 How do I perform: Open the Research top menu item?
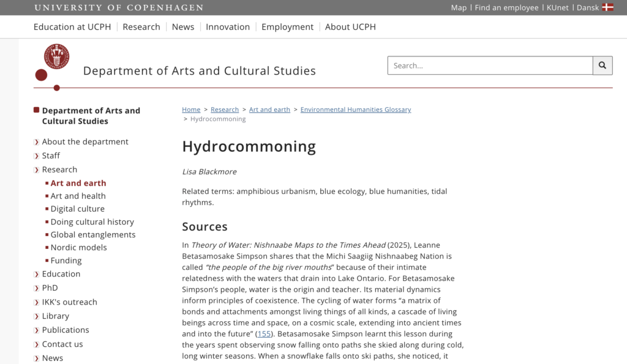[141, 27]
